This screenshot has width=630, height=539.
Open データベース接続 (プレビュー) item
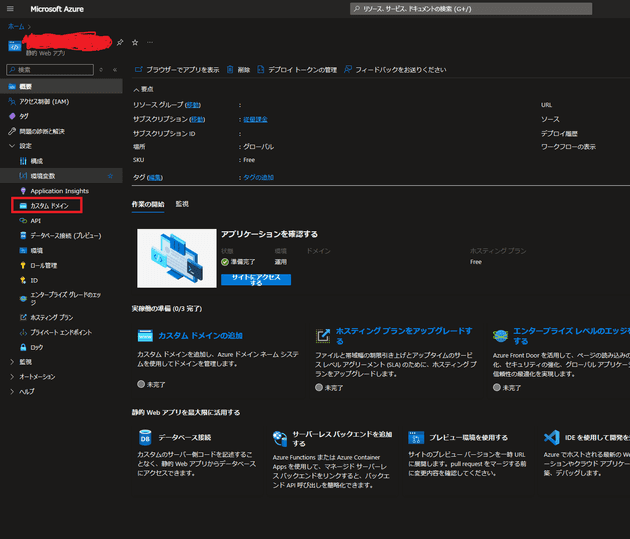[66, 235]
